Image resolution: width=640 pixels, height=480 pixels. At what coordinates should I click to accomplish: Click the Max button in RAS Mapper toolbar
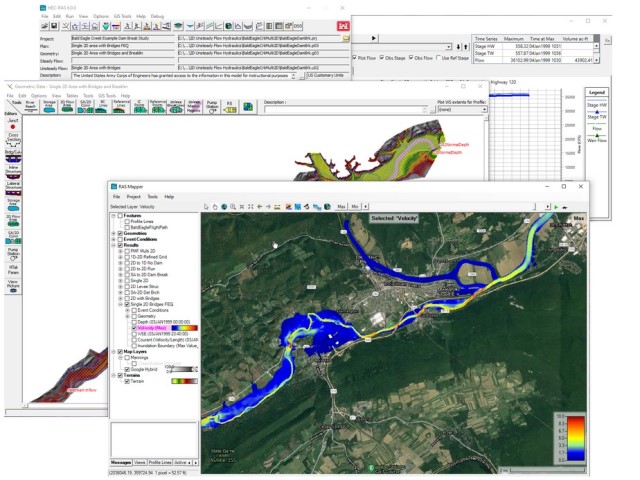(x=341, y=207)
